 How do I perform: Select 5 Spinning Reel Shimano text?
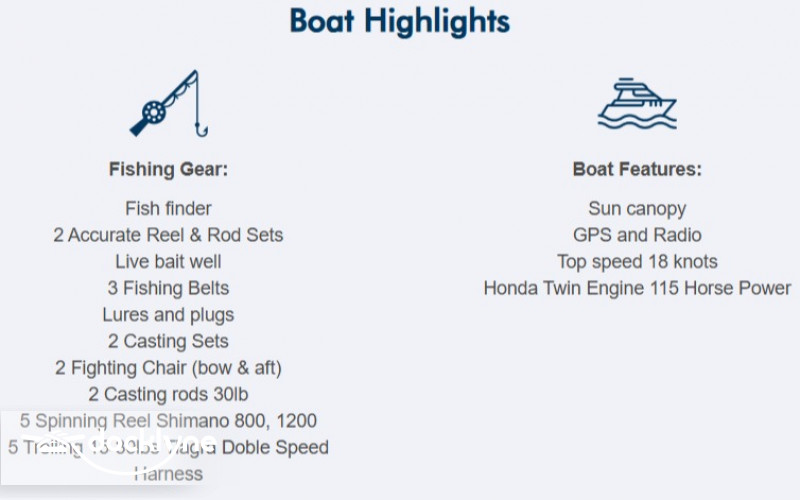168,421
